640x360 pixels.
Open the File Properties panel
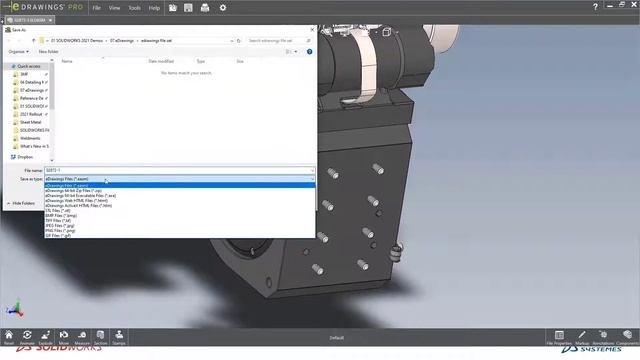coord(559,337)
